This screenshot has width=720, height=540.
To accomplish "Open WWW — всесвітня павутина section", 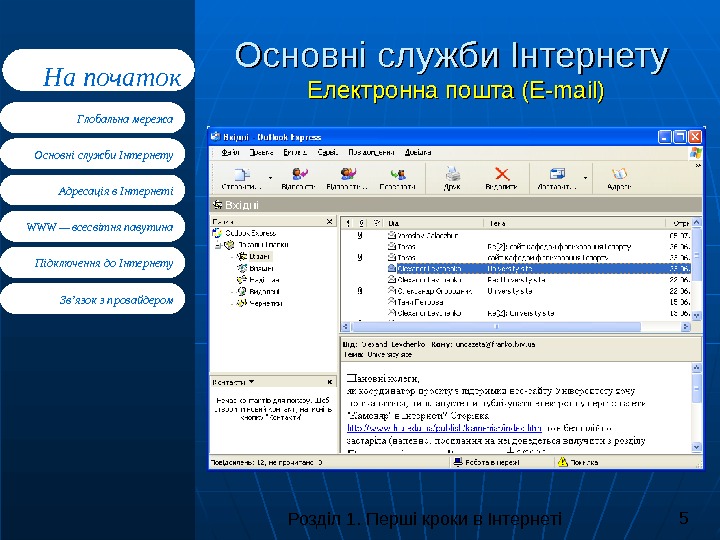I will click(93, 226).
